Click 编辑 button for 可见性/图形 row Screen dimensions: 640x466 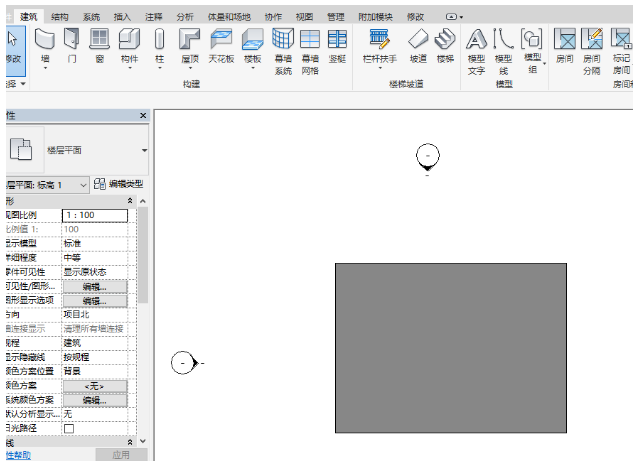pos(95,287)
